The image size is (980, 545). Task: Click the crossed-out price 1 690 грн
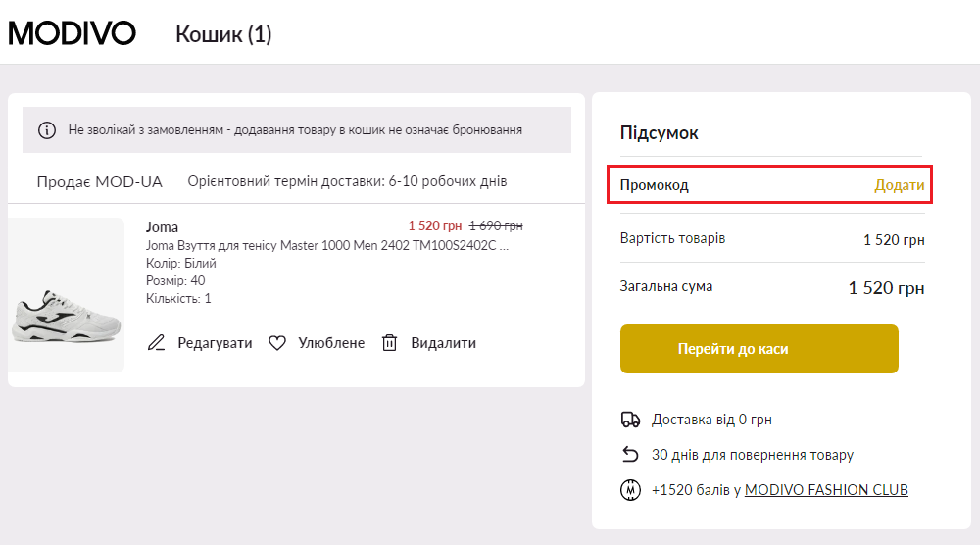[496, 225]
